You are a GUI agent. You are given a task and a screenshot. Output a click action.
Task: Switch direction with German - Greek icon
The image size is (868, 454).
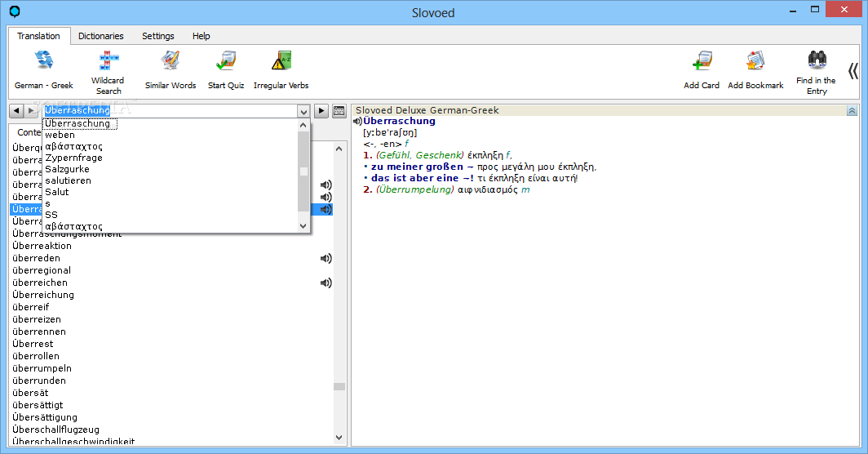tap(44, 60)
